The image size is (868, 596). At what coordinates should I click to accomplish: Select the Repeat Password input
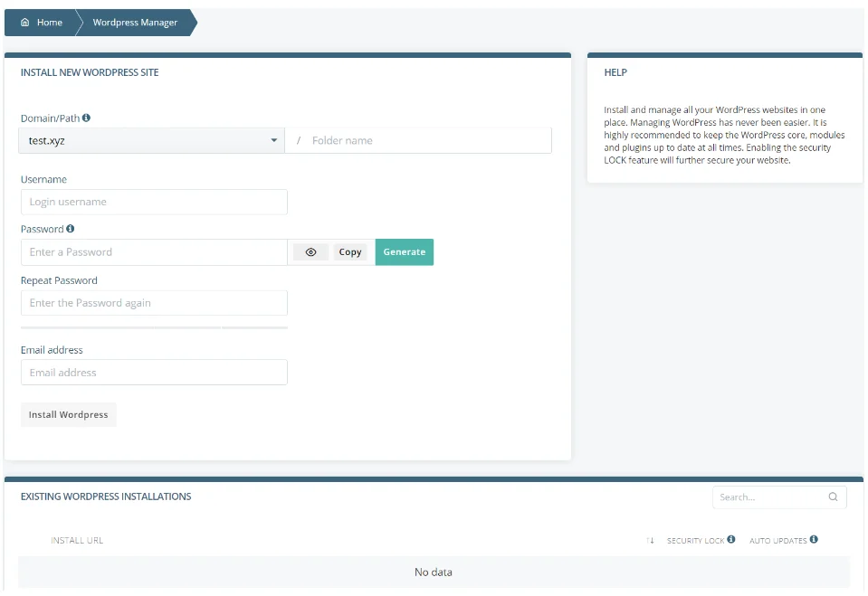pos(154,302)
